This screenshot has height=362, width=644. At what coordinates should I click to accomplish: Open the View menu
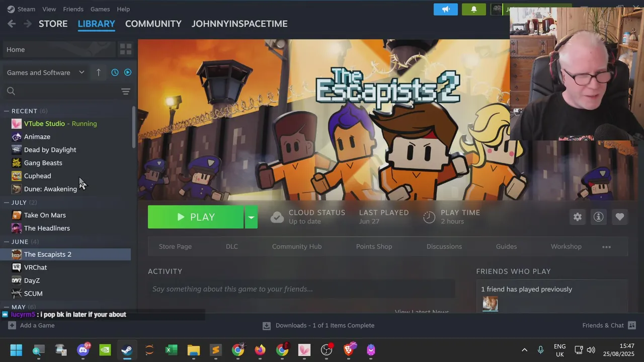[x=49, y=9]
